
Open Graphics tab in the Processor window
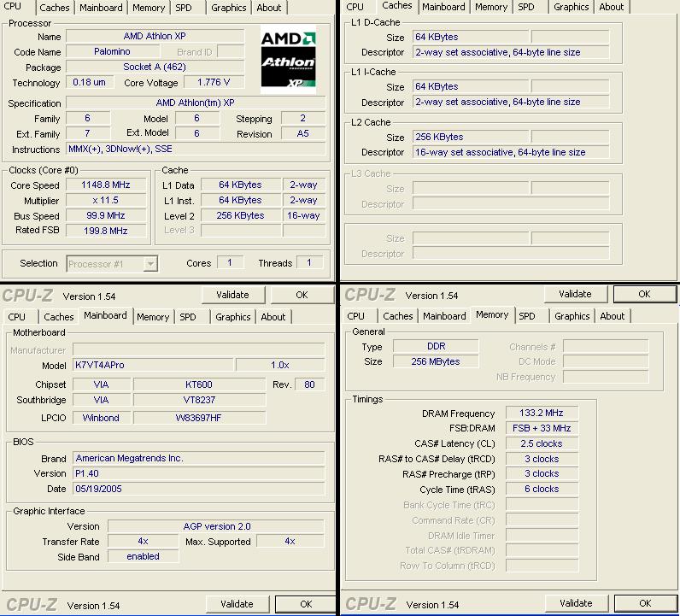point(228,8)
